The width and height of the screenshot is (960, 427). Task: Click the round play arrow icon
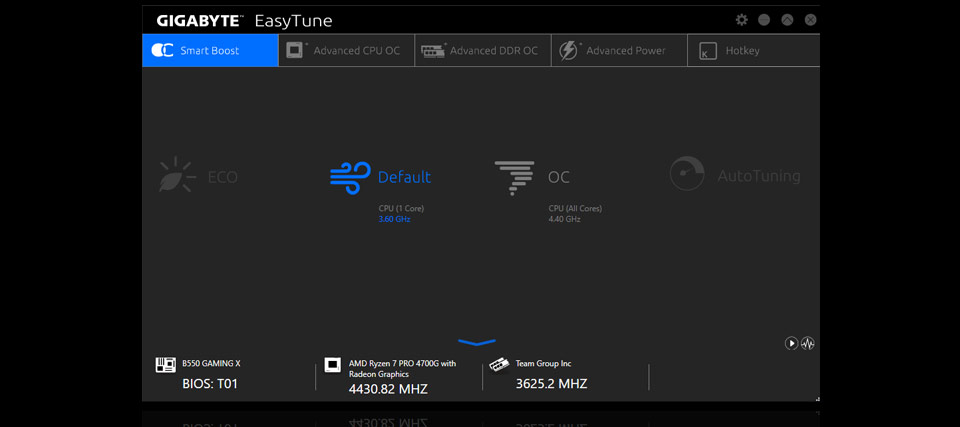(792, 344)
